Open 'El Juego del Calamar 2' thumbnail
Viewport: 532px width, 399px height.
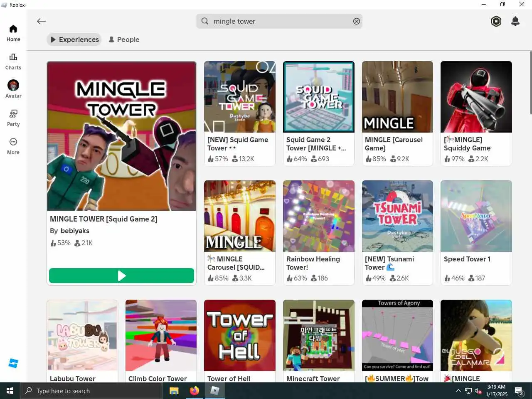476,335
